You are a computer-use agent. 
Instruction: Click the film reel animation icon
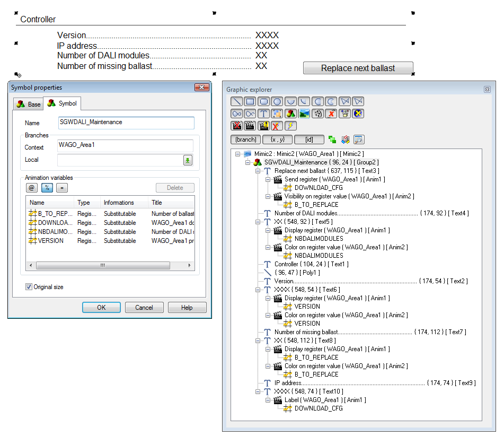tap(317, 114)
